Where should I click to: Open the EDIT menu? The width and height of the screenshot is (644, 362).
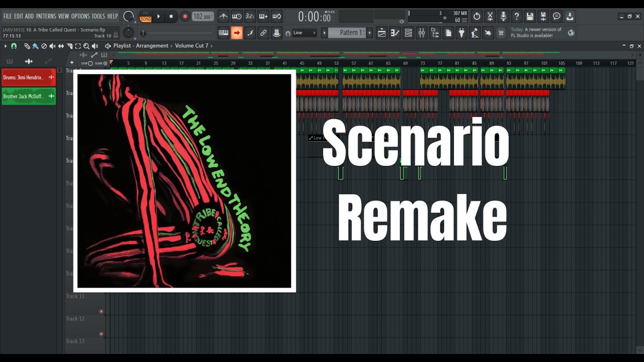coord(19,16)
